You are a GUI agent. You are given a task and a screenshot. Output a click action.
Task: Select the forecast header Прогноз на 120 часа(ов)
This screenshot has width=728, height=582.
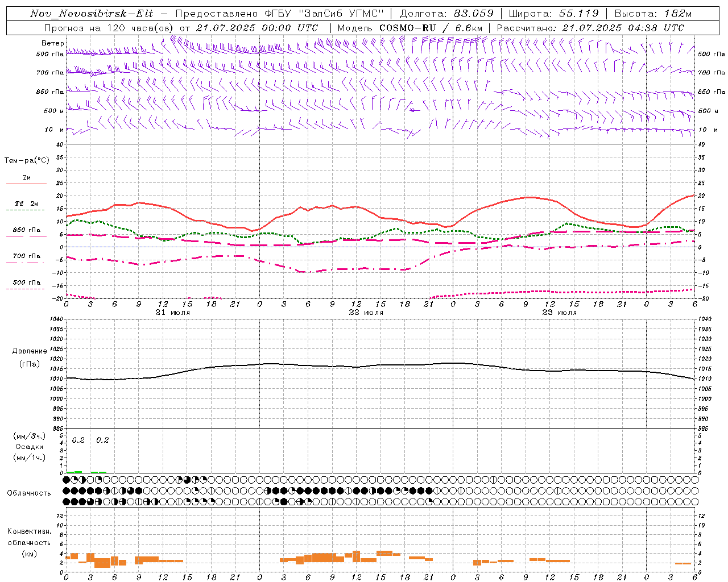109,28
